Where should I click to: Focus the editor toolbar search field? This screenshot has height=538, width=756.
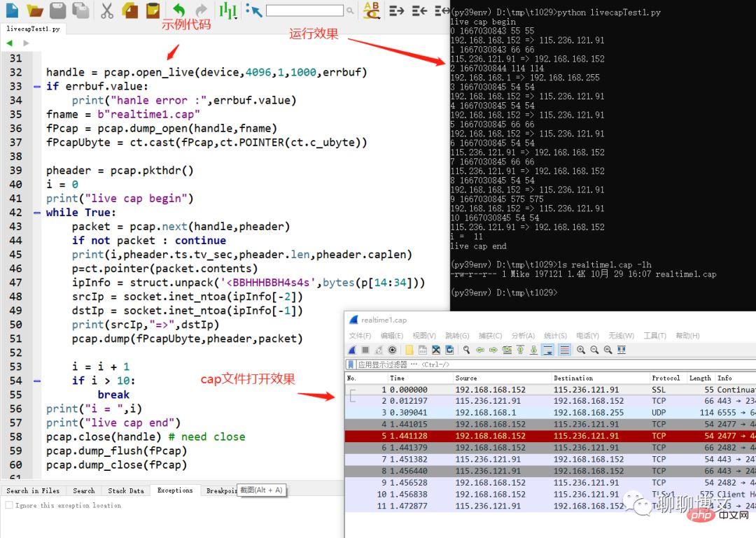304,10
